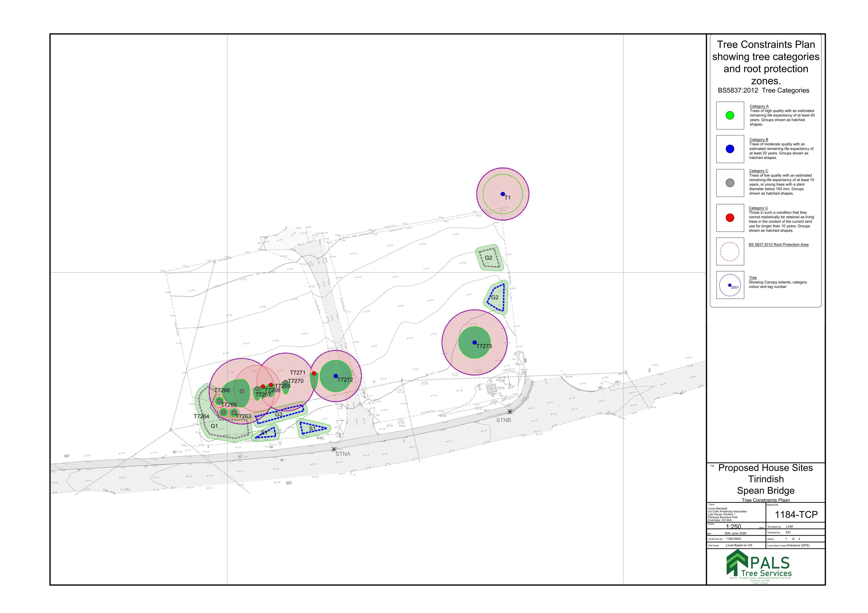Click the G2 group with grey dashed outline
Screen dimensions: 868x613
click(x=489, y=258)
